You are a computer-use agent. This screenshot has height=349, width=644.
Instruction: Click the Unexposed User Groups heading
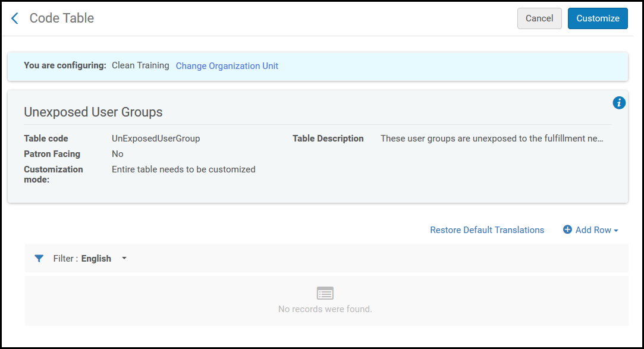click(x=93, y=112)
